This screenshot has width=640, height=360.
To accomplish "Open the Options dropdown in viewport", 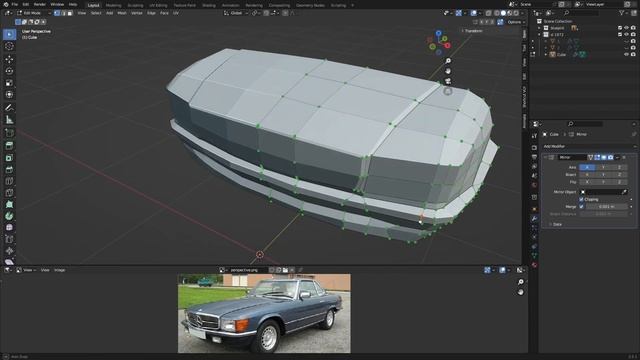I will [515, 22].
